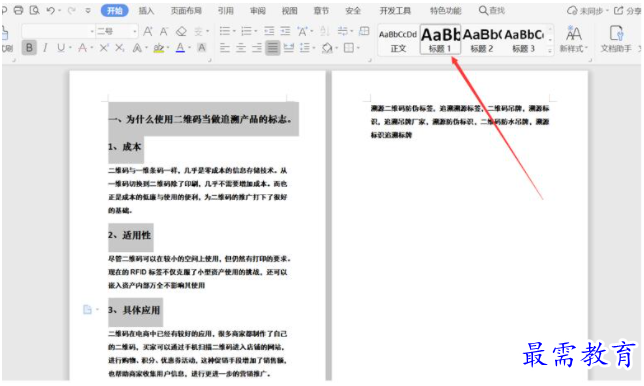Apply the 标题 3 heading style

click(524, 40)
